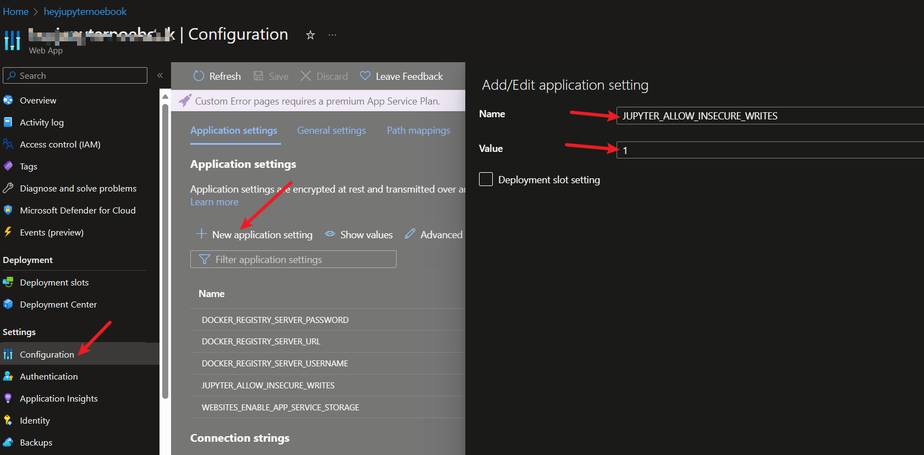The image size is (924, 455).
Task: Switch to General settings tab
Action: pyautogui.click(x=331, y=130)
